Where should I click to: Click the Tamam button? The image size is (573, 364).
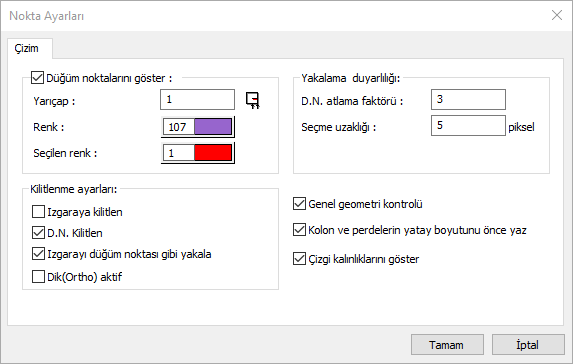coord(447,345)
